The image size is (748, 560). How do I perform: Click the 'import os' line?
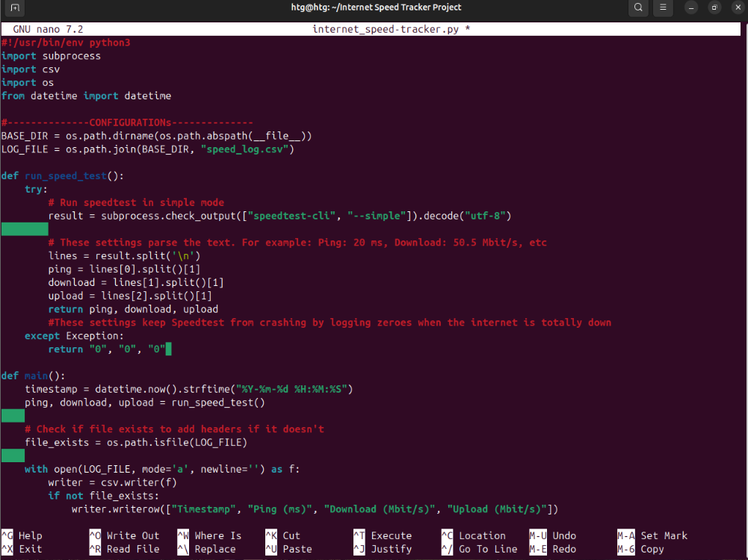tap(28, 82)
